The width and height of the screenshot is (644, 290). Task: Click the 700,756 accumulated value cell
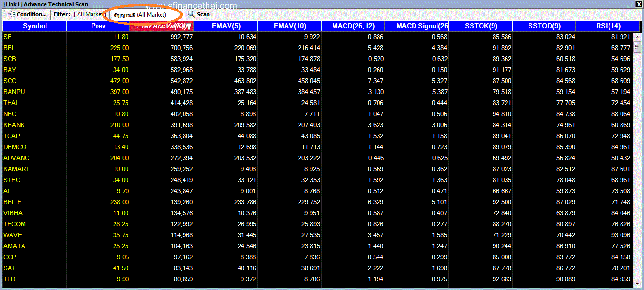point(181,48)
